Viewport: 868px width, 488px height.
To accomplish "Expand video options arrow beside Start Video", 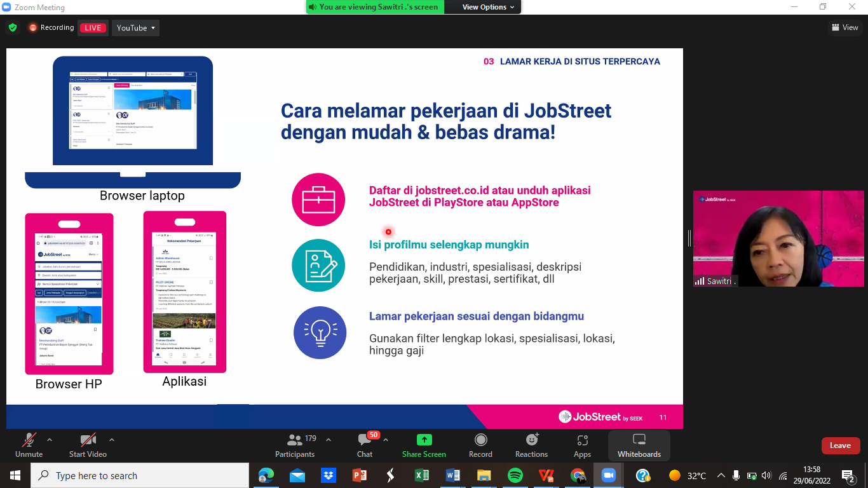I will point(112,440).
